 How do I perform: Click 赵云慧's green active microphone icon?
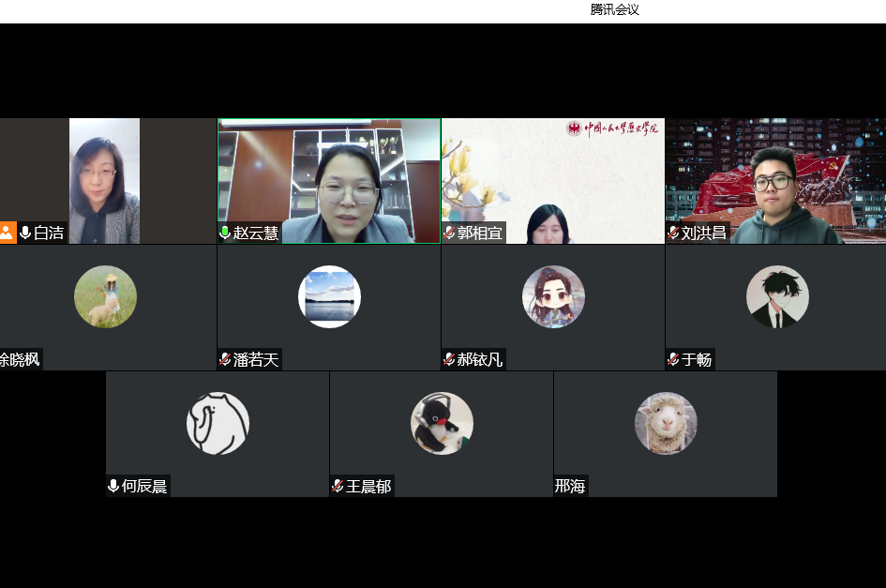[x=225, y=234]
